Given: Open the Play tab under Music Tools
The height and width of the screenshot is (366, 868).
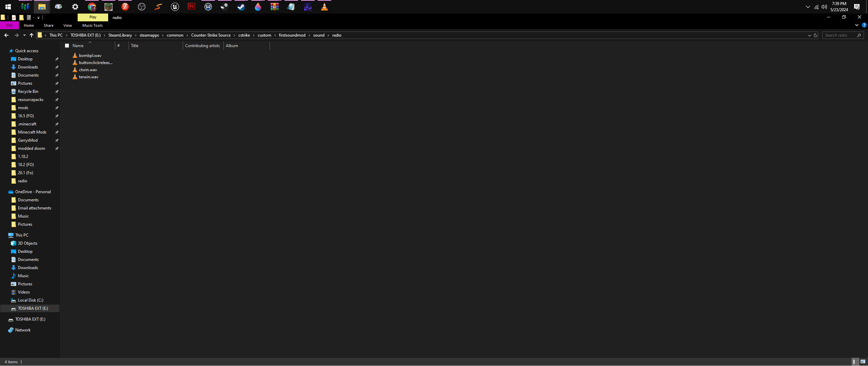Looking at the screenshot, I should [93, 17].
